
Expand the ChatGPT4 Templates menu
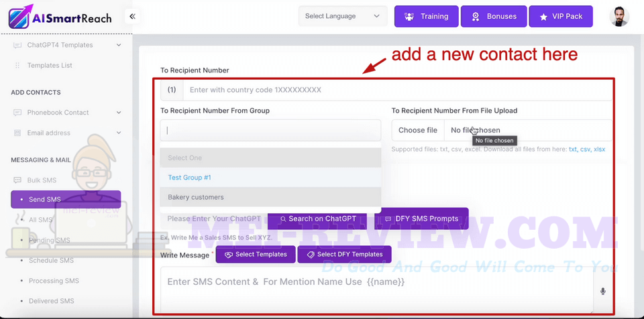click(119, 45)
